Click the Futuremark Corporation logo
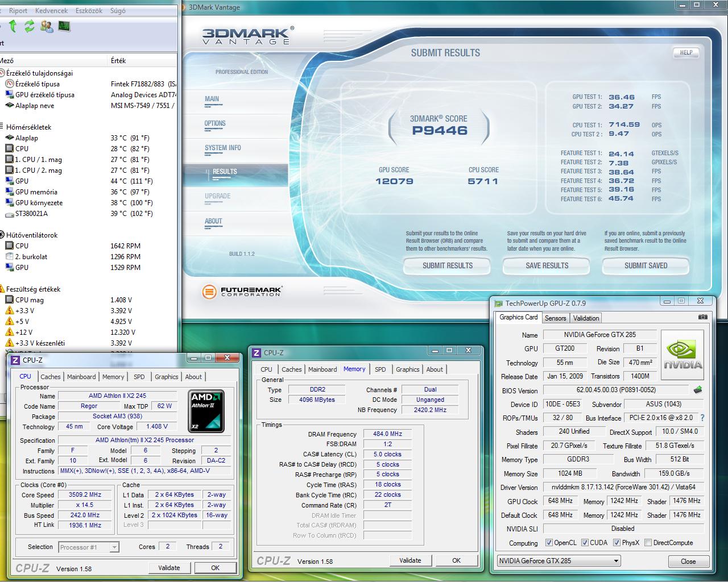The width and height of the screenshot is (728, 582). (242, 292)
